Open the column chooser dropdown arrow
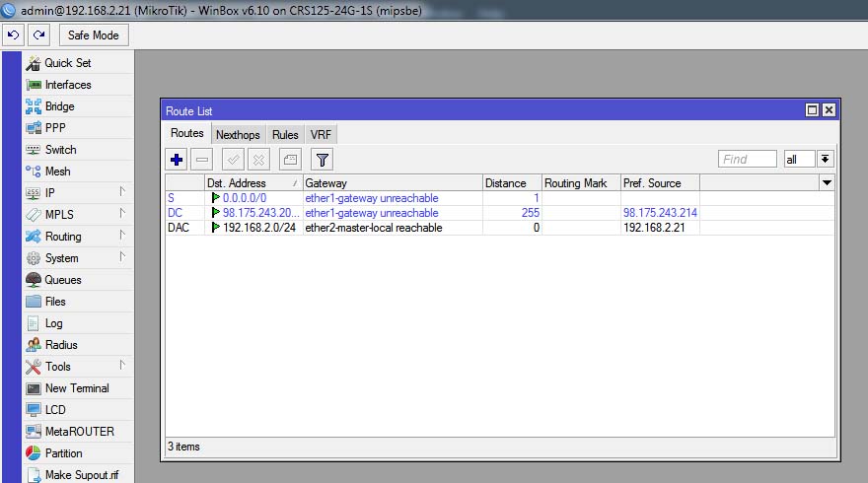 pyautogui.click(x=827, y=182)
